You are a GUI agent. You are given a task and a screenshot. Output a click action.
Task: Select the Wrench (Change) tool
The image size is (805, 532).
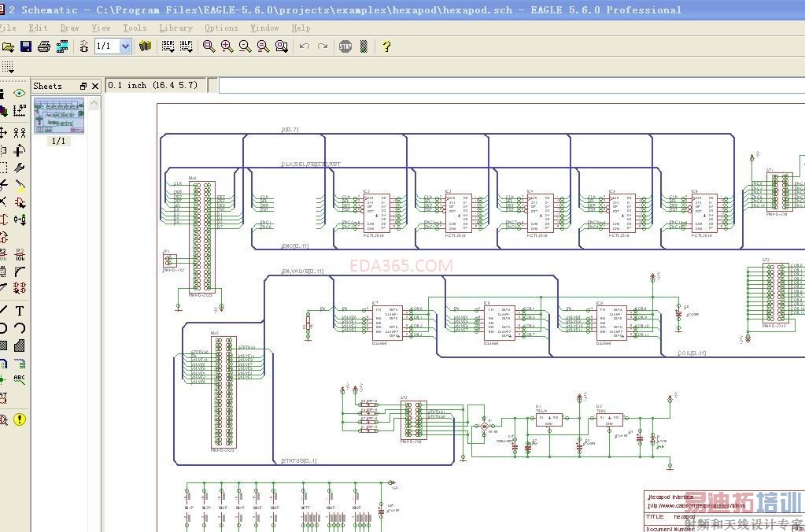(x=20, y=168)
